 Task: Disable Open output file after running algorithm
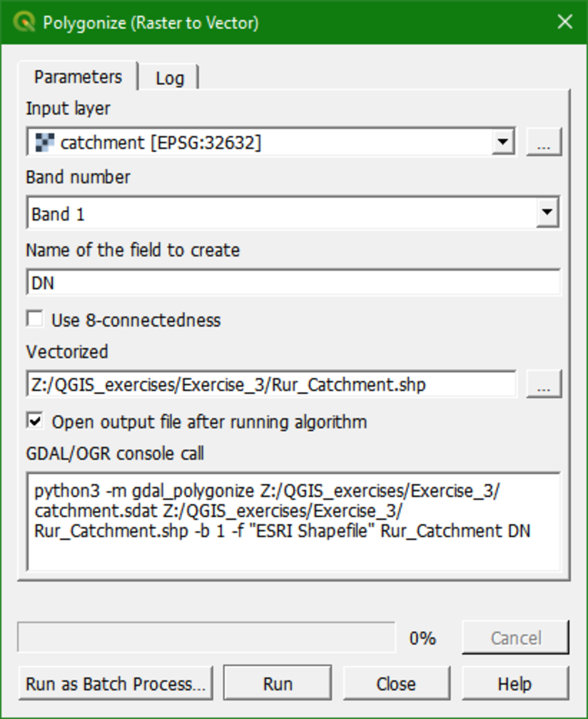pyautogui.click(x=34, y=421)
